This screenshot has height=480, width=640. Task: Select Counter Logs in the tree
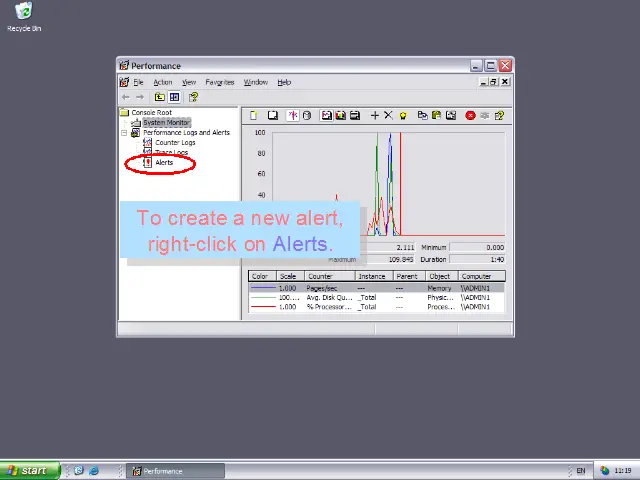pos(175,142)
